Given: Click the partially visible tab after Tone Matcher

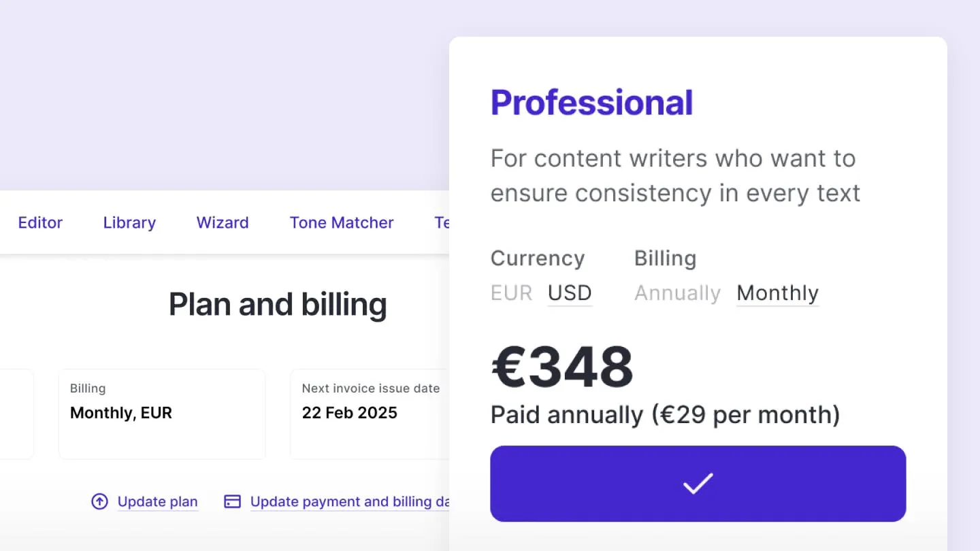Looking at the screenshot, I should click(444, 222).
